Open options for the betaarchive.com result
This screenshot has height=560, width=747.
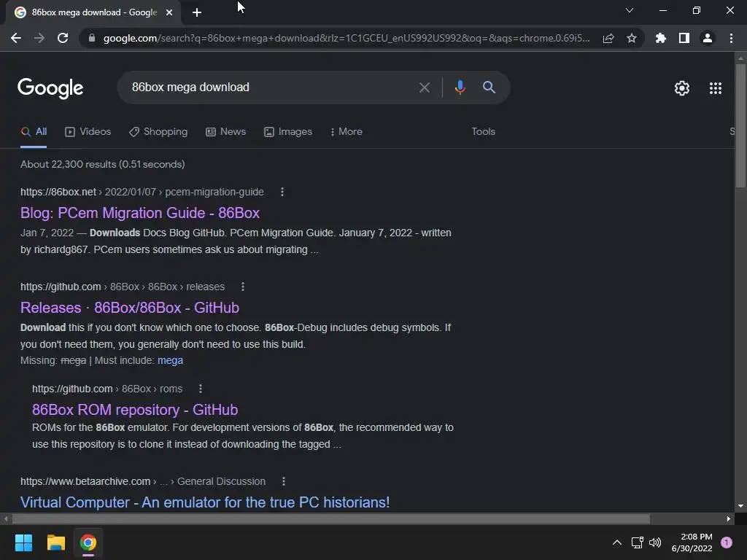click(284, 481)
